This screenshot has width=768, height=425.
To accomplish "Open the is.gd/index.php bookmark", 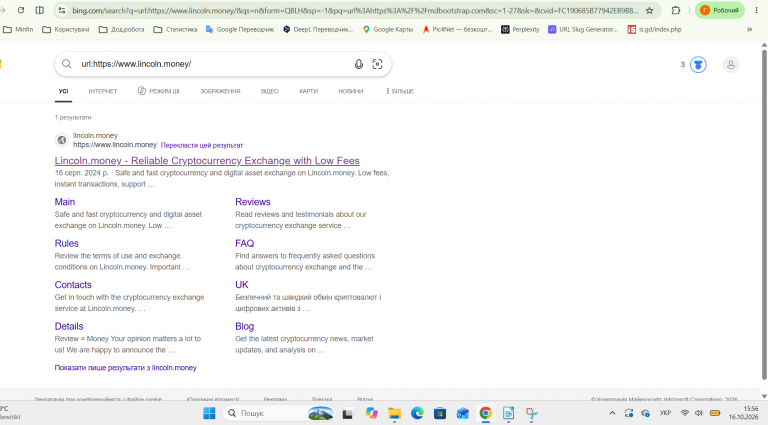I will [x=655, y=29].
